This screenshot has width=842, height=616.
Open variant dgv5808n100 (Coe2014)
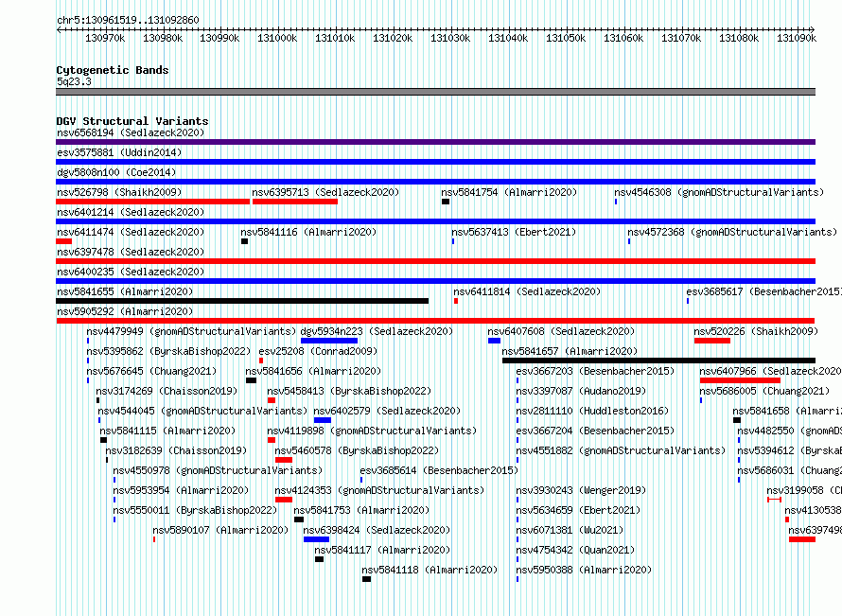click(116, 172)
